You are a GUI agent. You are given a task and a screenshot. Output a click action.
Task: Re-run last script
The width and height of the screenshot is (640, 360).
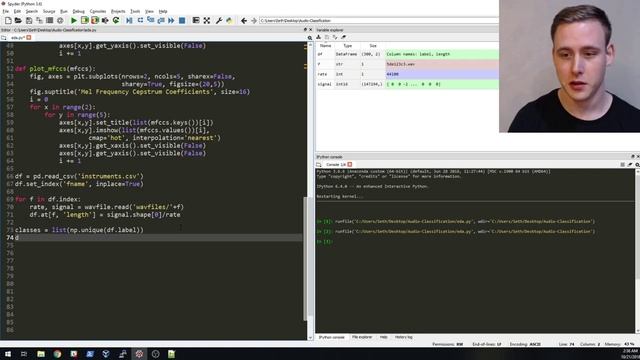116,20
